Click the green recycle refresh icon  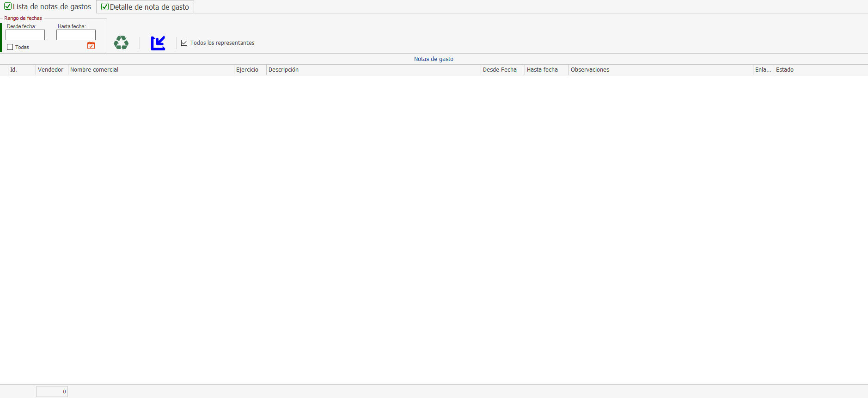click(x=121, y=43)
